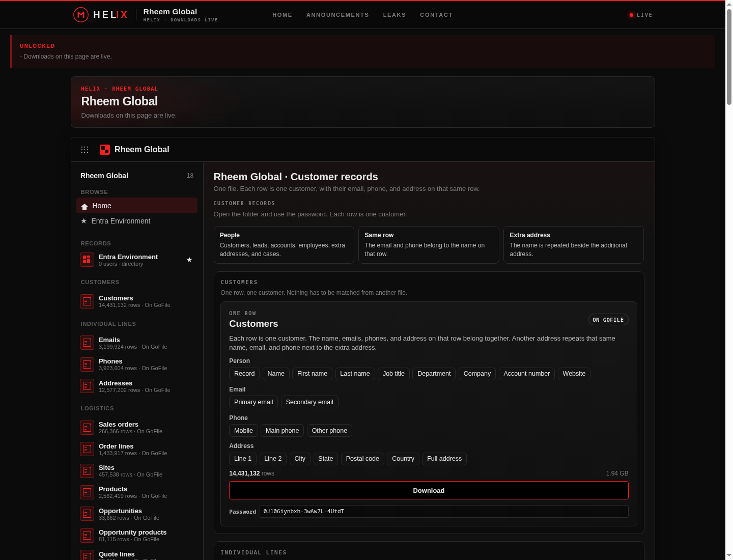Go to ANNOUNCEMENTS in the top nav
Image resolution: width=733 pixels, height=560 pixels.
click(337, 15)
